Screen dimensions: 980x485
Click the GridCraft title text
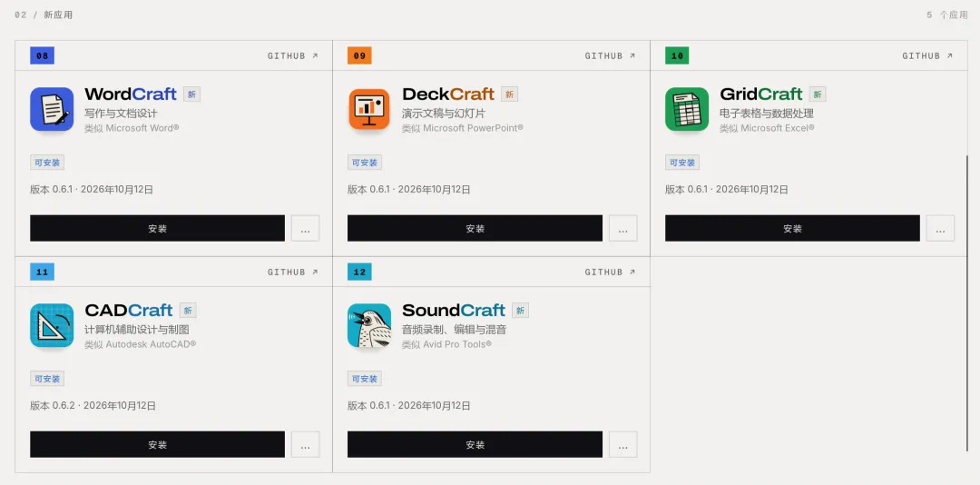pyautogui.click(x=761, y=94)
